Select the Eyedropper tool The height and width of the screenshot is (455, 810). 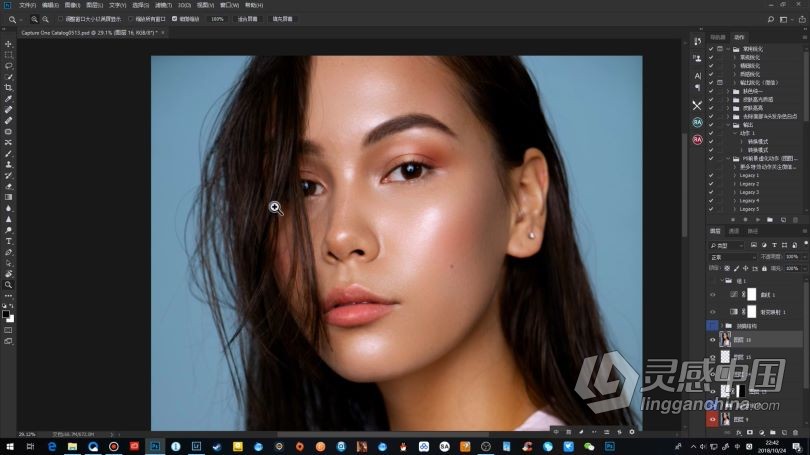coord(9,99)
